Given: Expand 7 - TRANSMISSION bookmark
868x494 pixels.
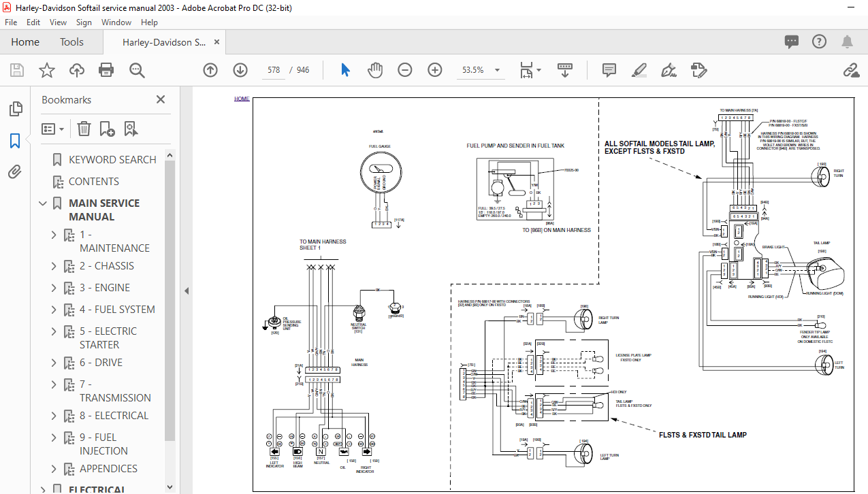Looking at the screenshot, I should [x=54, y=384].
